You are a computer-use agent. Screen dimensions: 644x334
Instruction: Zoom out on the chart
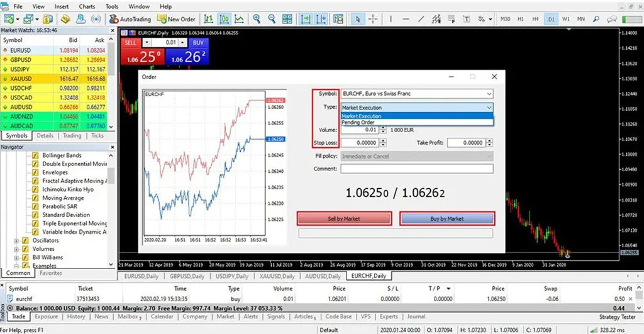(271, 19)
